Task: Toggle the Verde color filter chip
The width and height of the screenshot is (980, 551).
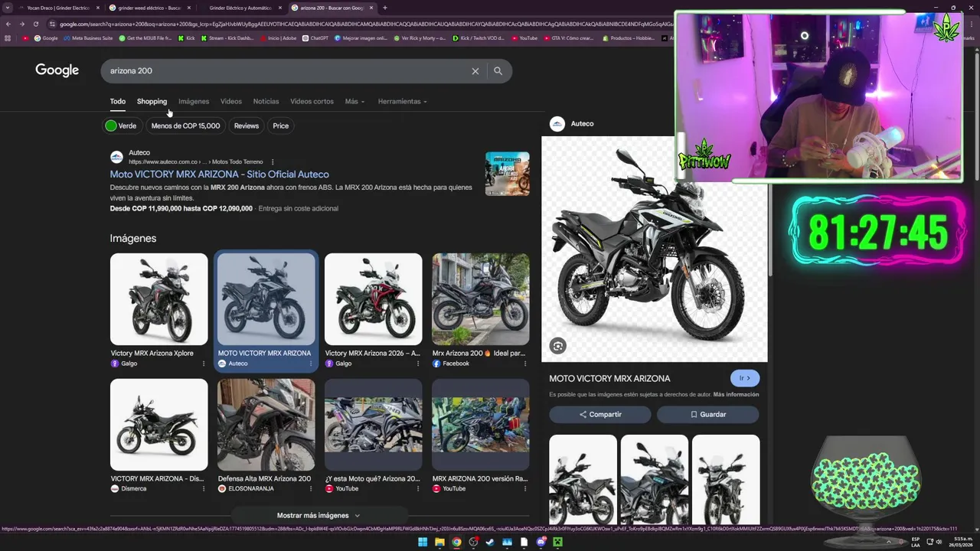Action: pos(121,126)
